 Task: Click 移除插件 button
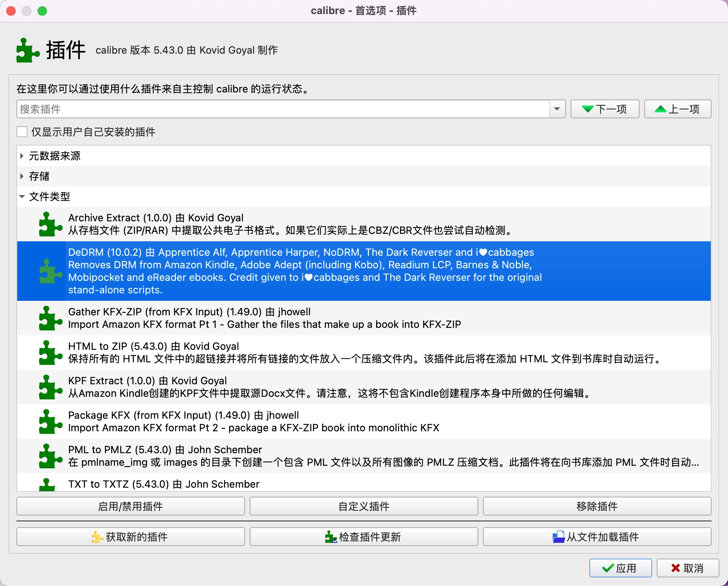[x=597, y=506]
